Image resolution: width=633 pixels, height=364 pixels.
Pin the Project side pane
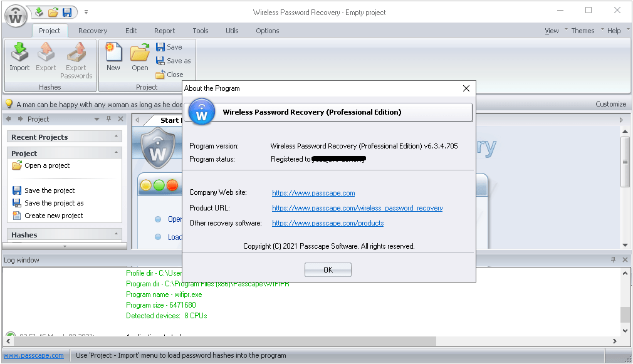click(108, 118)
